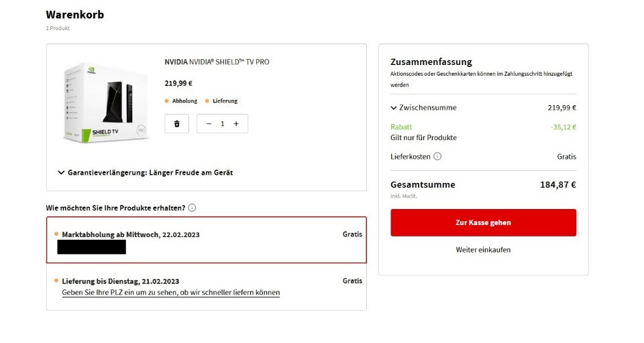The width and height of the screenshot is (644, 343).
Task: Click the quantity number field
Action: [x=222, y=123]
